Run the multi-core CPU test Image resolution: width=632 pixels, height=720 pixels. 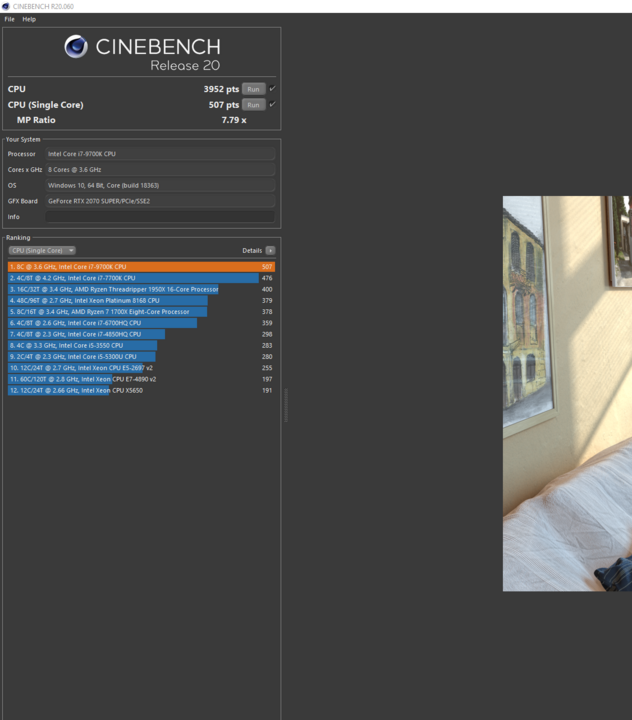pos(254,89)
